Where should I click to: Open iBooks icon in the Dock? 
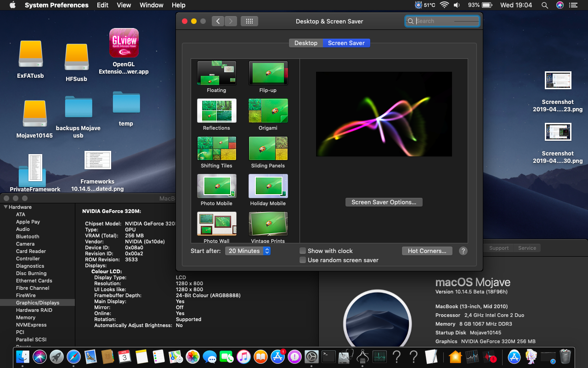coord(260,356)
